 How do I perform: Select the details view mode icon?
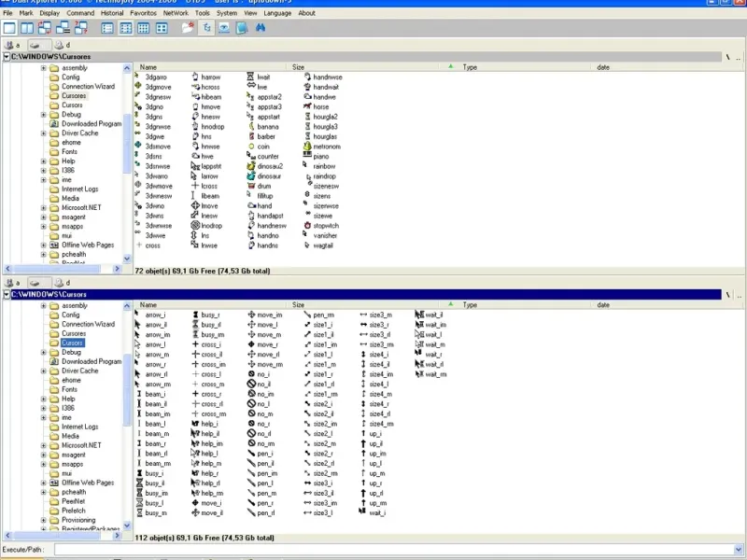click(126, 28)
